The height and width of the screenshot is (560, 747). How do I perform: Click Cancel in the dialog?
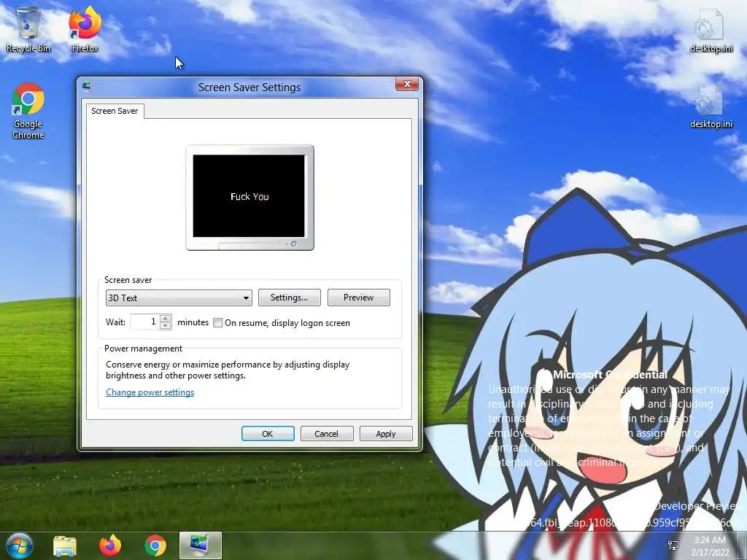[x=327, y=434]
